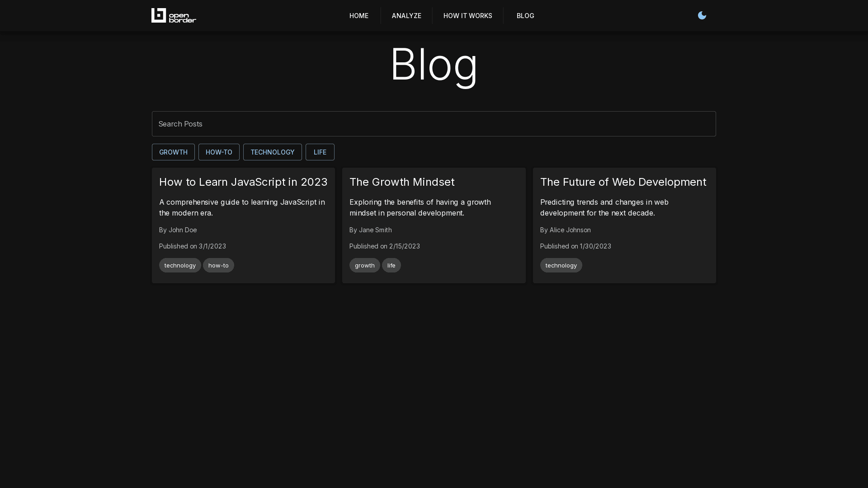Click how-to chip on JavaScript post
The image size is (868, 488).
pyautogui.click(x=218, y=265)
